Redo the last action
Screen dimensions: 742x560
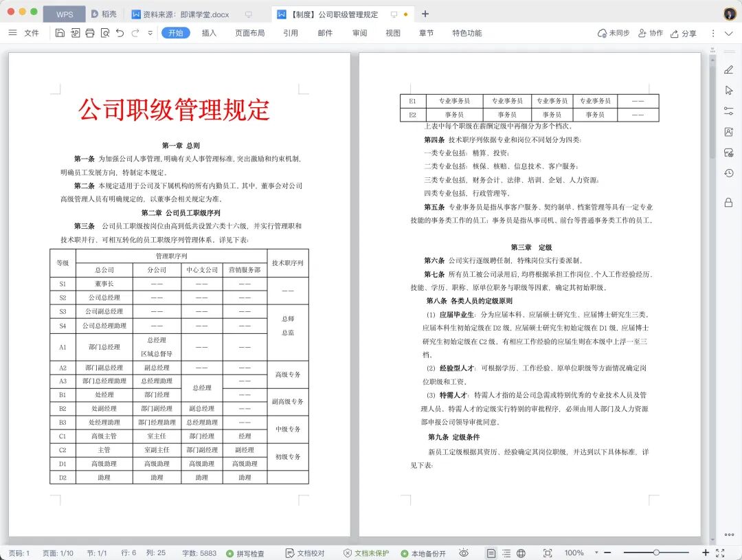[x=135, y=33]
